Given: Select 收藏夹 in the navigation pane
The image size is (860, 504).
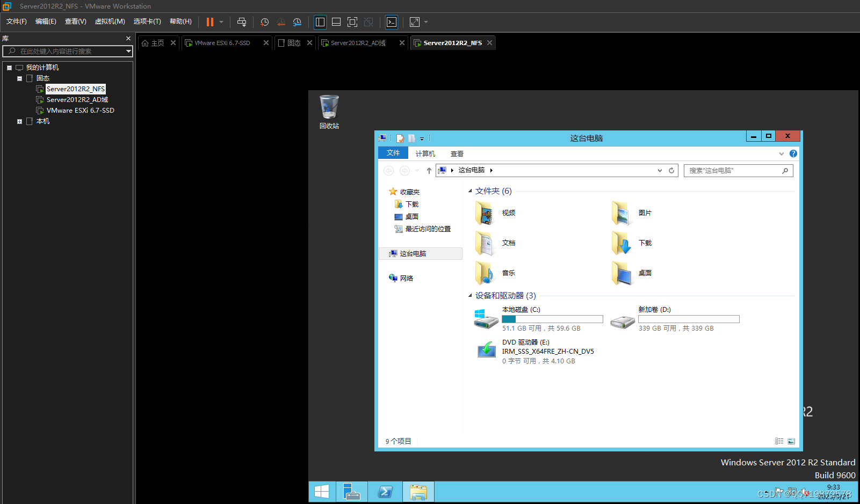Looking at the screenshot, I should 404,192.
